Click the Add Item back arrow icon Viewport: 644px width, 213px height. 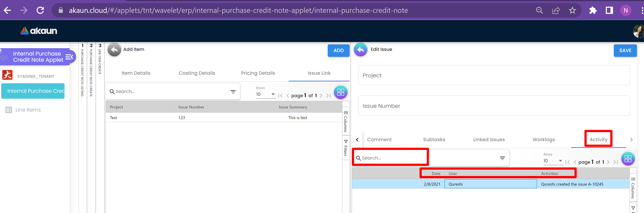[x=114, y=50]
